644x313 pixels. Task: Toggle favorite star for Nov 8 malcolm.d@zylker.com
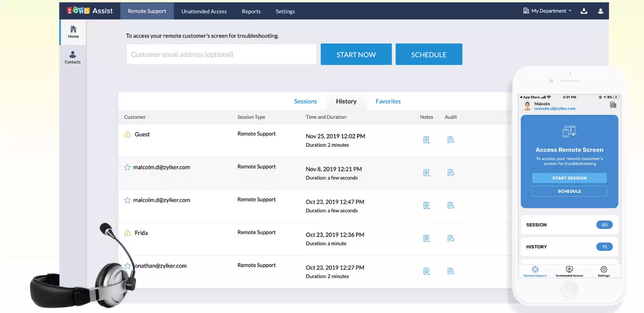127,167
